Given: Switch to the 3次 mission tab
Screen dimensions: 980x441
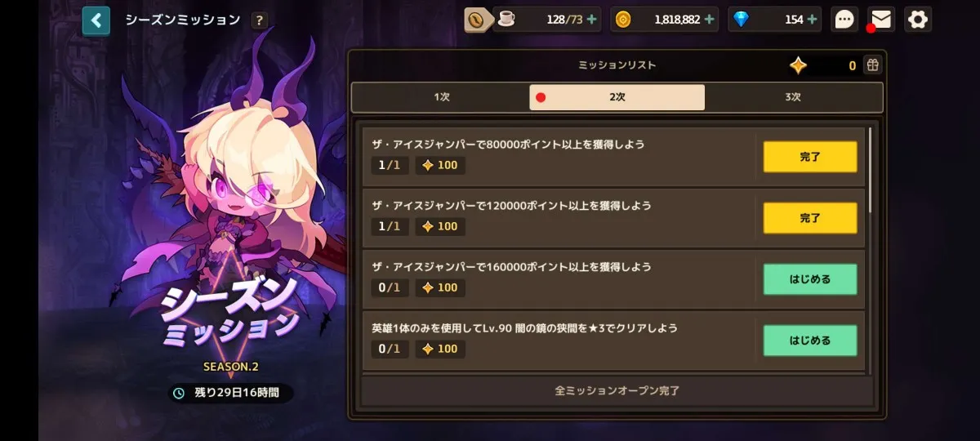Looking at the screenshot, I should pyautogui.click(x=793, y=97).
